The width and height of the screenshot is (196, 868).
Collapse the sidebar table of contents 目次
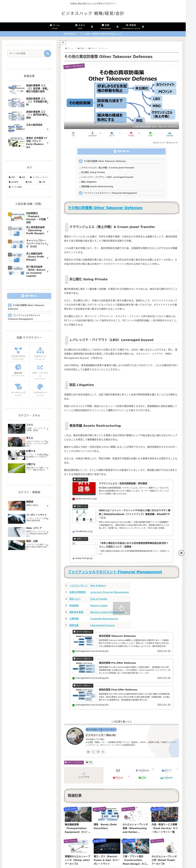click(29, 296)
